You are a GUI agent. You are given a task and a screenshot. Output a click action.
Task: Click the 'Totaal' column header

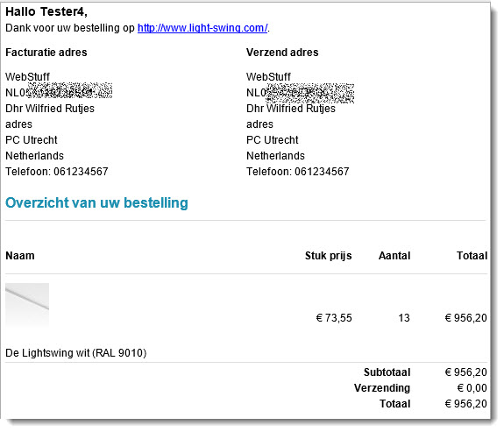472,256
